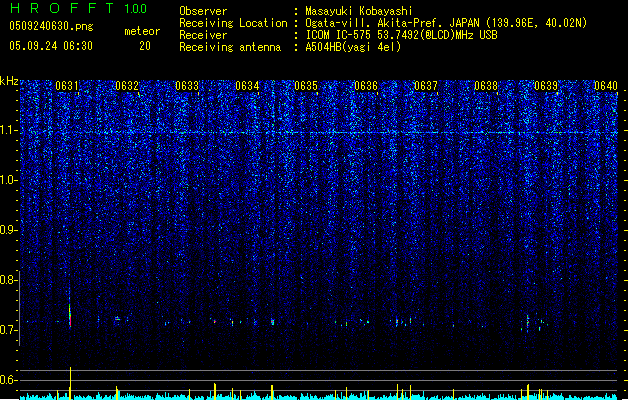Click the 0.7 kHz axis label
629x400 pixels.
click(x=9, y=330)
